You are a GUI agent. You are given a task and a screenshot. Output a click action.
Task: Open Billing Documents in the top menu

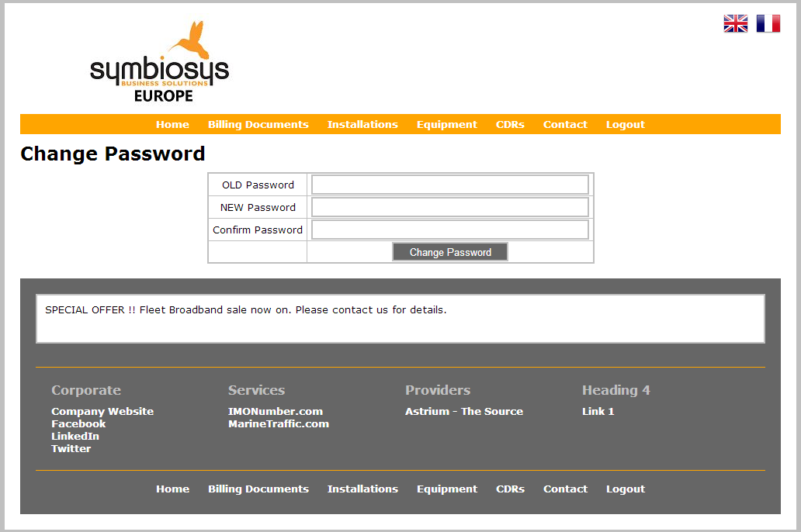258,125
